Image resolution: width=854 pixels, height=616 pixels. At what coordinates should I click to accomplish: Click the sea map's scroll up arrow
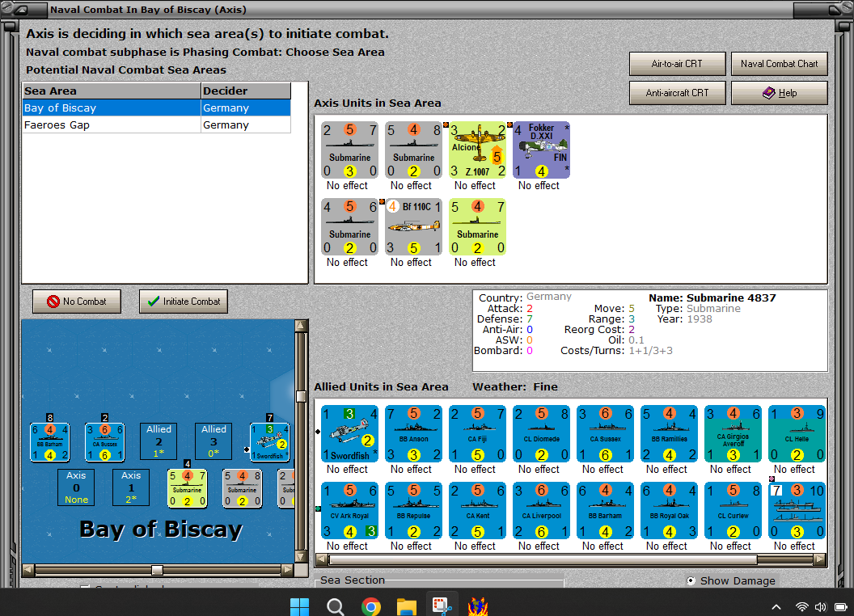(301, 326)
